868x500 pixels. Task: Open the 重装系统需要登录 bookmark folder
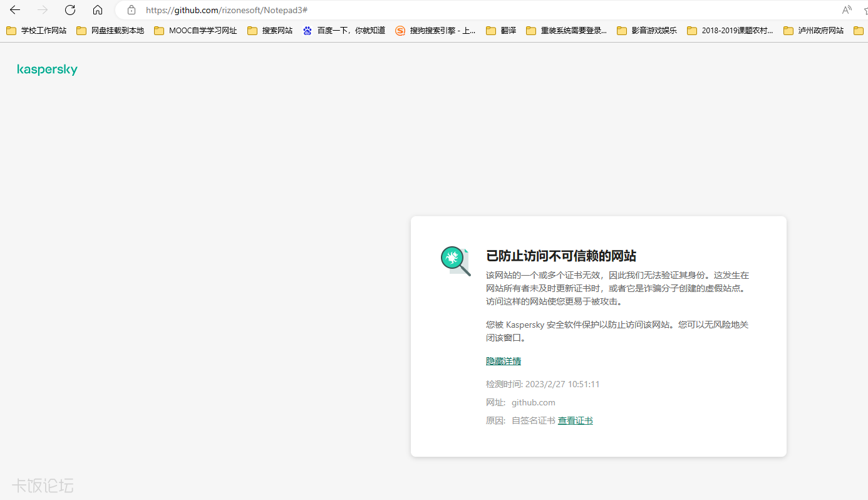coord(567,30)
